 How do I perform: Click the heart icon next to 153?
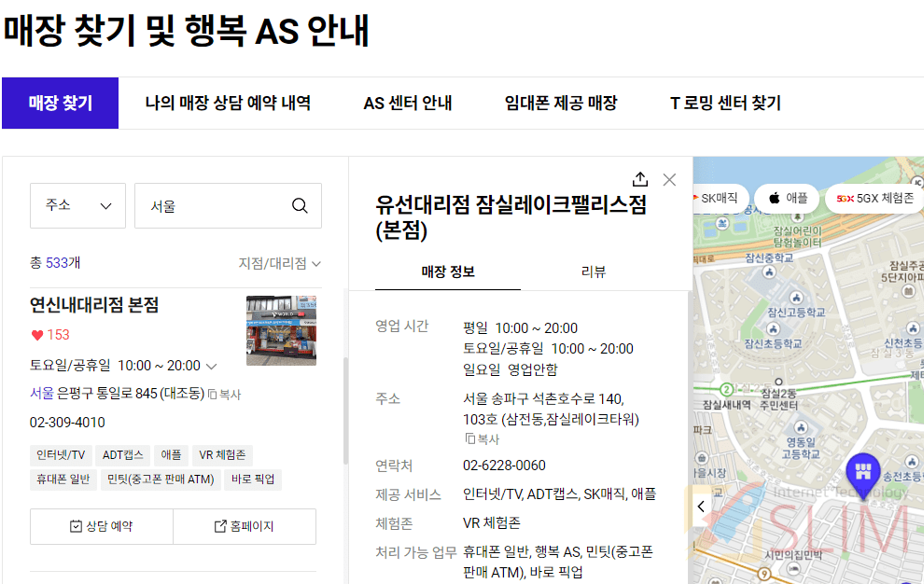(37, 335)
